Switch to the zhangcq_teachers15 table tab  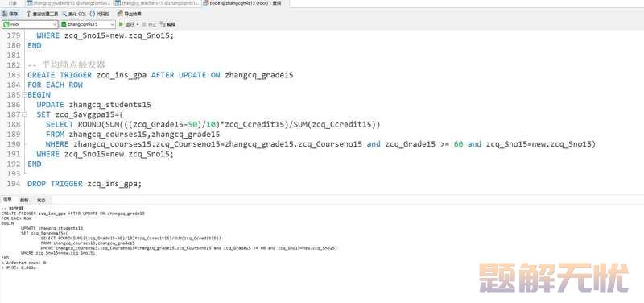click(x=158, y=3)
